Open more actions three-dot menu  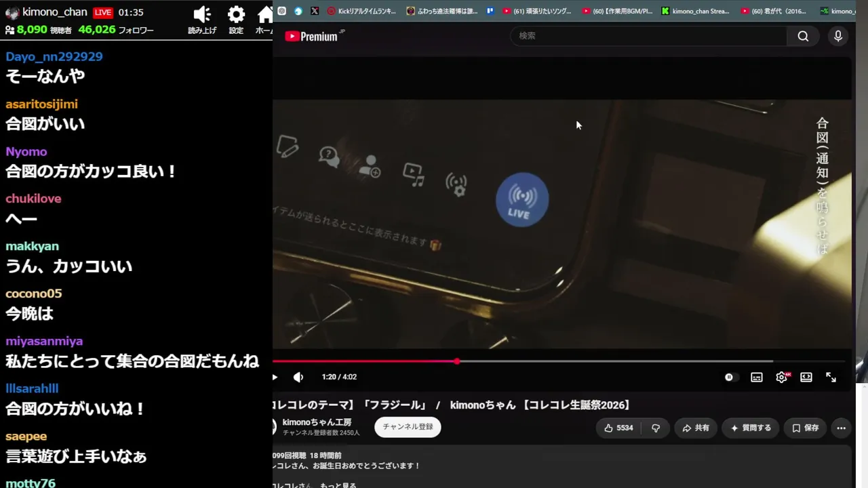[842, 428]
